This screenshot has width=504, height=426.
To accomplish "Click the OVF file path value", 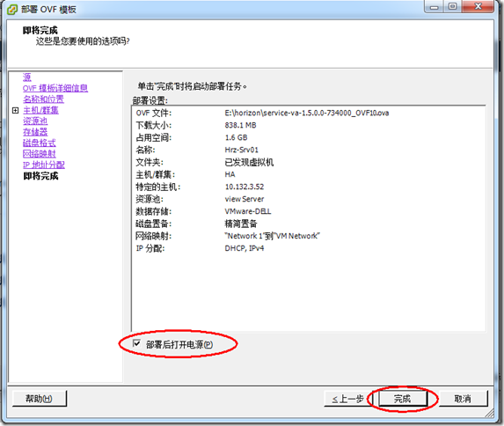I will 307,113.
